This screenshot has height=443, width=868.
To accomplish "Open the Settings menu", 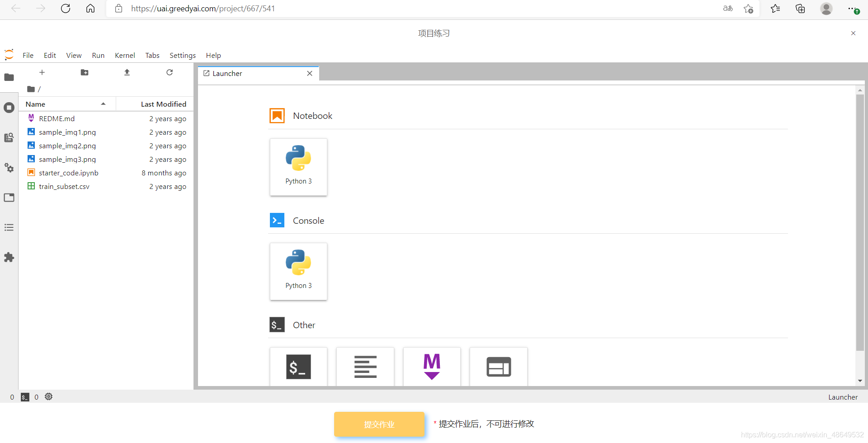I will point(183,55).
